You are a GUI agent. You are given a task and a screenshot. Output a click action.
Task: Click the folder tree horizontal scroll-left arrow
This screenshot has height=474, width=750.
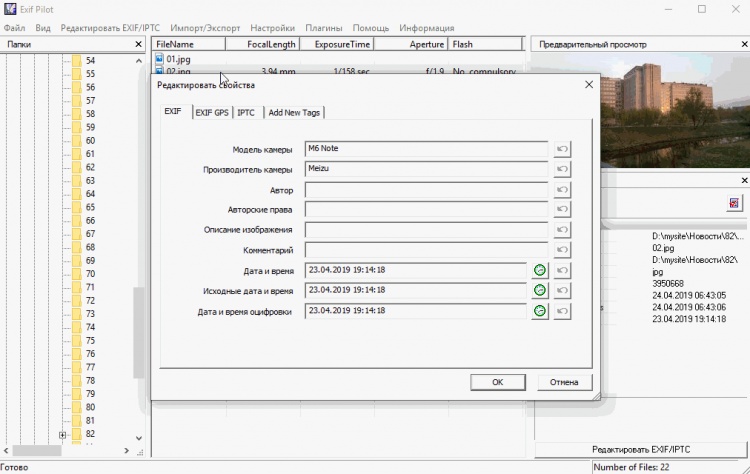(6, 451)
